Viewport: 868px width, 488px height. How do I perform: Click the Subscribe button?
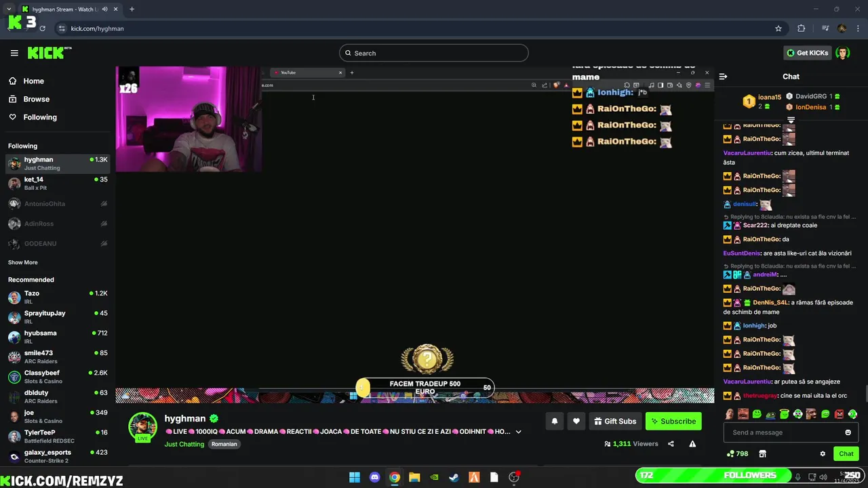click(673, 421)
